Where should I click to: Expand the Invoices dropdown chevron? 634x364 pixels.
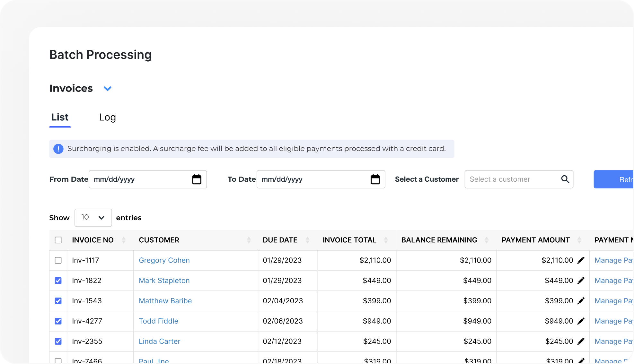[108, 89]
